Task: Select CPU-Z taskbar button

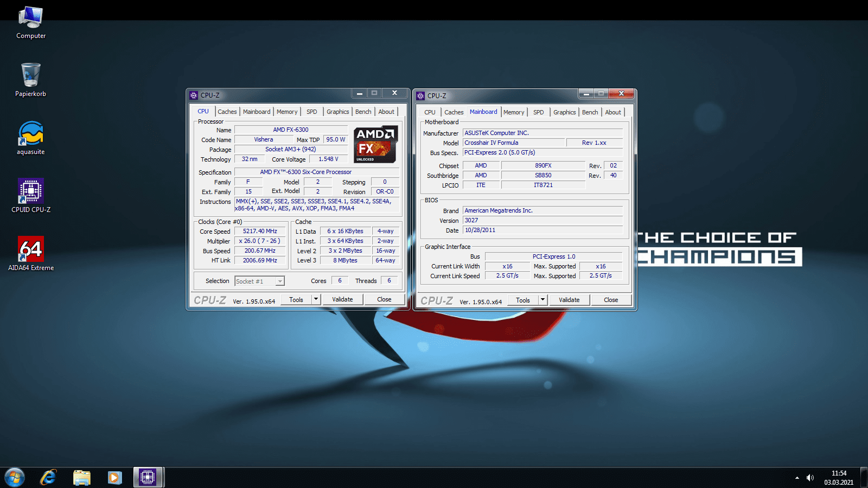Action: (x=148, y=478)
